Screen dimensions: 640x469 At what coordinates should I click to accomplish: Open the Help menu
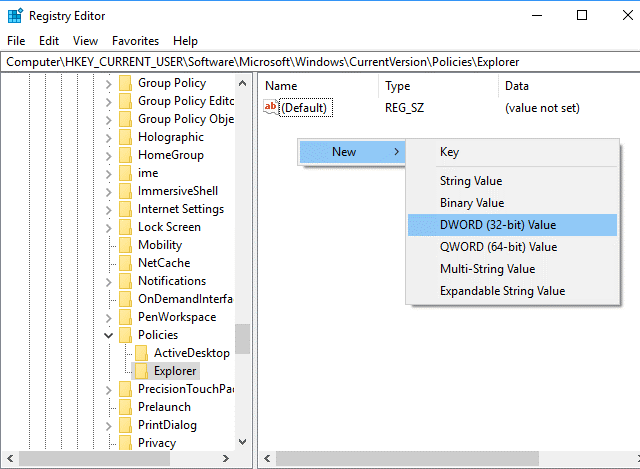[x=185, y=41]
